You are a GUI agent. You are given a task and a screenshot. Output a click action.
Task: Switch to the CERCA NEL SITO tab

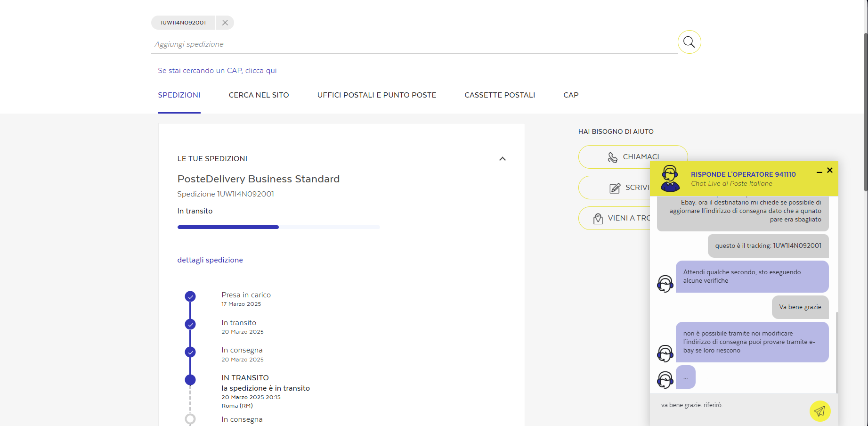click(259, 95)
